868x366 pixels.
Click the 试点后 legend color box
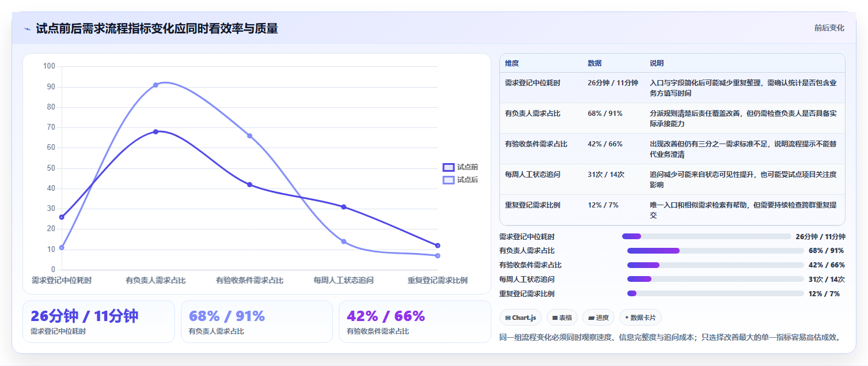[x=449, y=180]
